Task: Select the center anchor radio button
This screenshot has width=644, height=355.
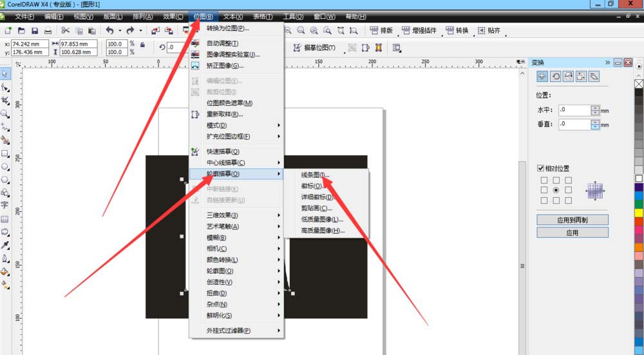Action: click(x=556, y=190)
